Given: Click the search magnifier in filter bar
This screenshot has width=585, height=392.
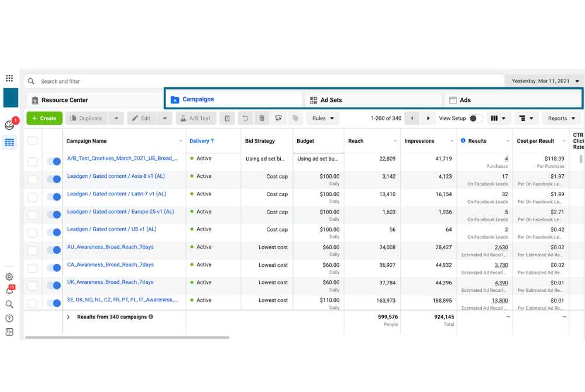Looking at the screenshot, I should (31, 81).
